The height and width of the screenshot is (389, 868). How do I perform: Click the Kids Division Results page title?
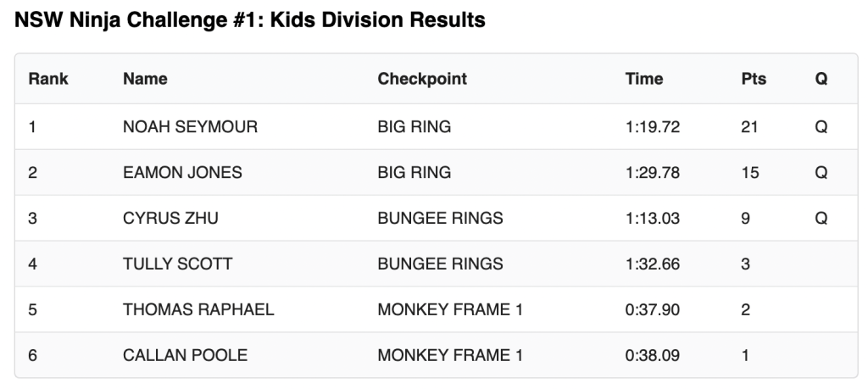[246, 20]
